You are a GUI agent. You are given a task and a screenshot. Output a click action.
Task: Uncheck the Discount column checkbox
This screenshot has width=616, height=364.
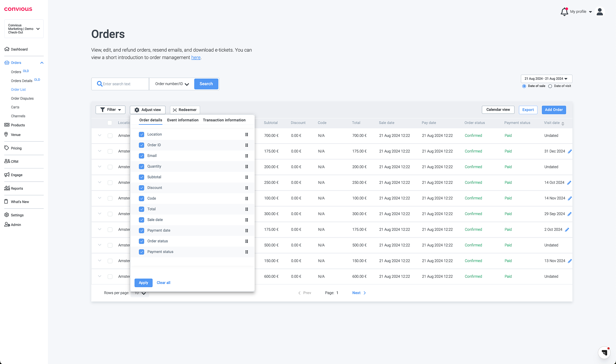tap(141, 188)
